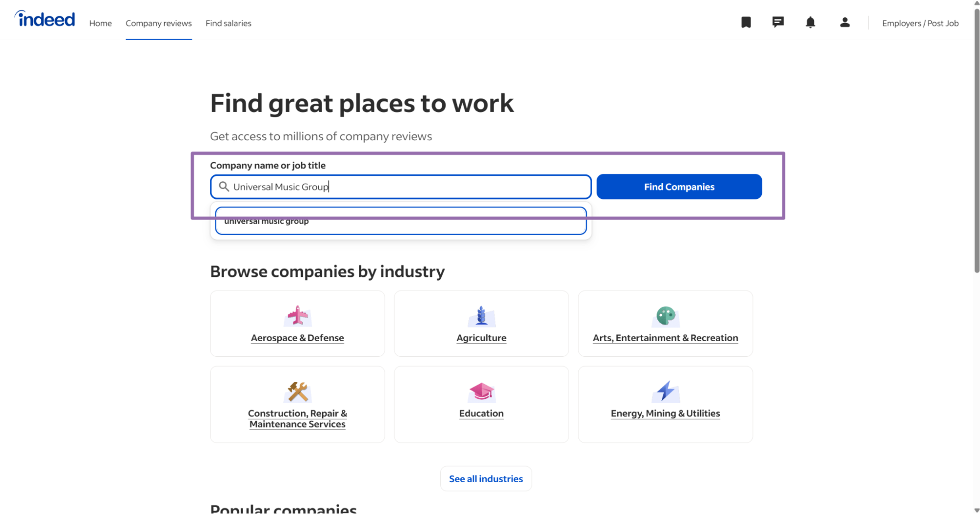Image resolution: width=980 pixels, height=514 pixels.
Task: Click the 'Find great places to work' heading
Action: (362, 103)
